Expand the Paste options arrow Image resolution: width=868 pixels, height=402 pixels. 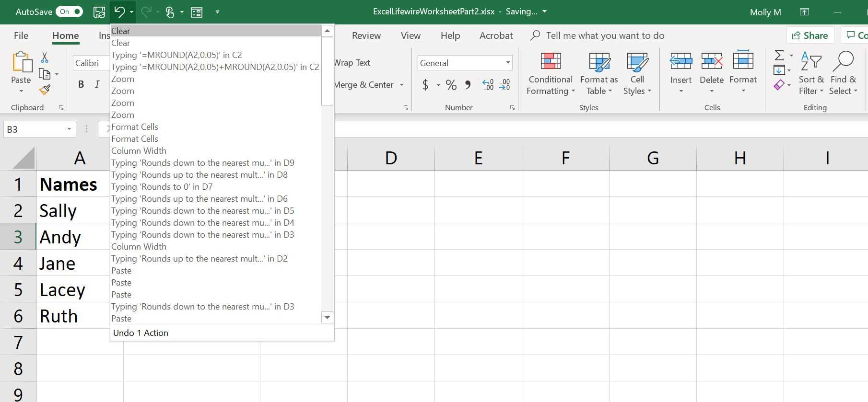pos(21,91)
